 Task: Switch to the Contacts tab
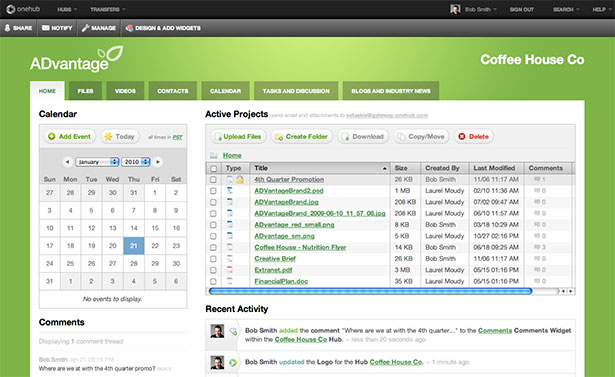point(173,91)
